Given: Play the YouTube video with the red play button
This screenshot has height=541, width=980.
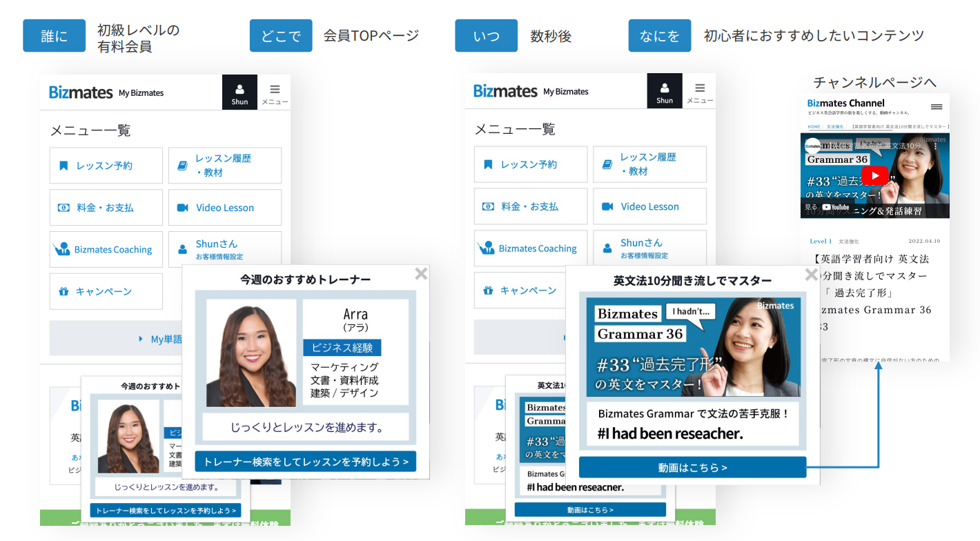Looking at the screenshot, I should coord(875,176).
